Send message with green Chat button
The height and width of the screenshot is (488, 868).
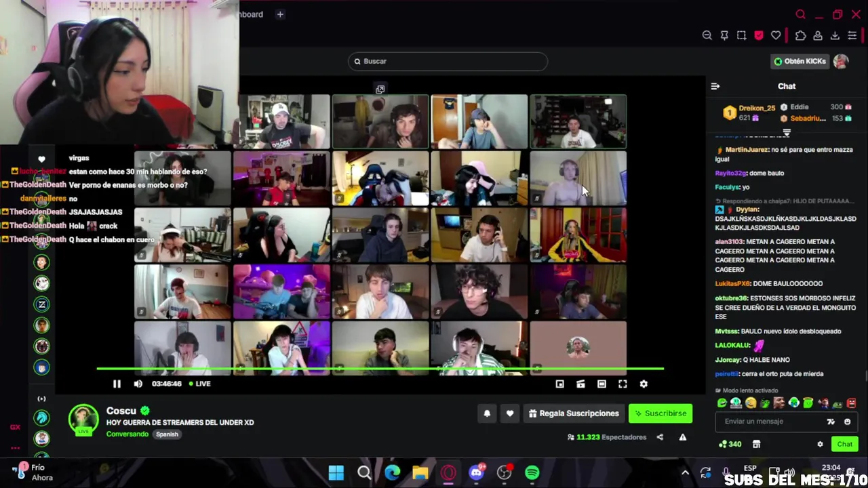coord(844,444)
